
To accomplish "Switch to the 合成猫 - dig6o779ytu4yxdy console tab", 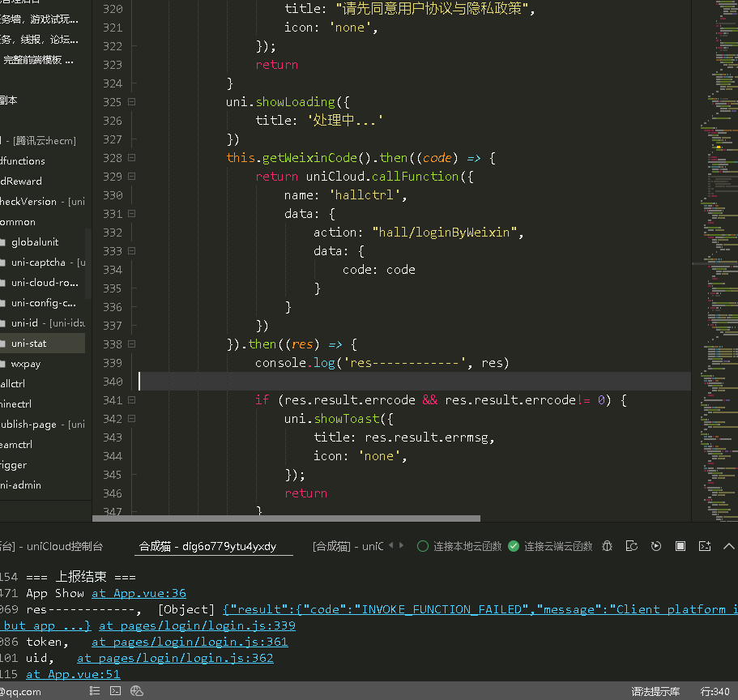I will [207, 546].
